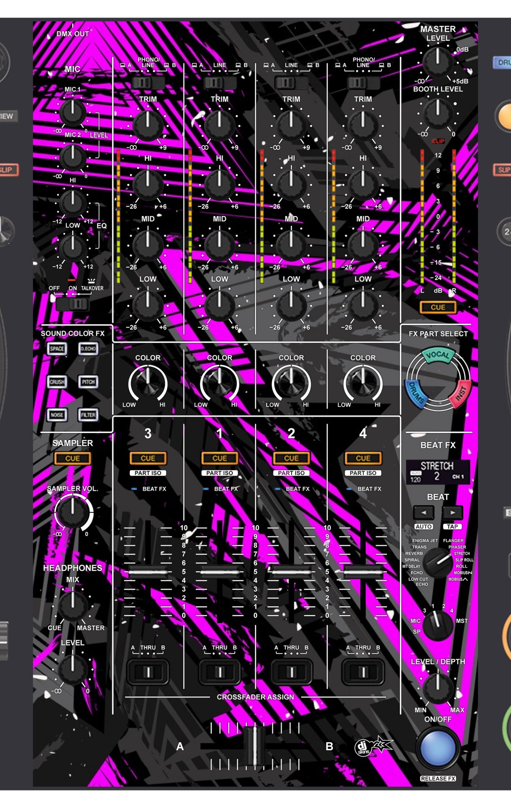Click the Beat FX STRETCH display
Screen dimensions: 511x812
438,472
